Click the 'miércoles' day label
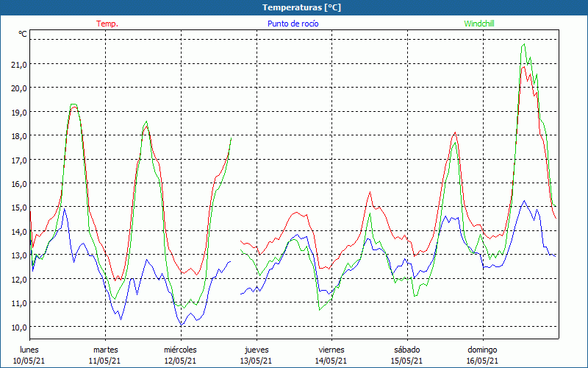The image size is (588, 368). (180, 350)
